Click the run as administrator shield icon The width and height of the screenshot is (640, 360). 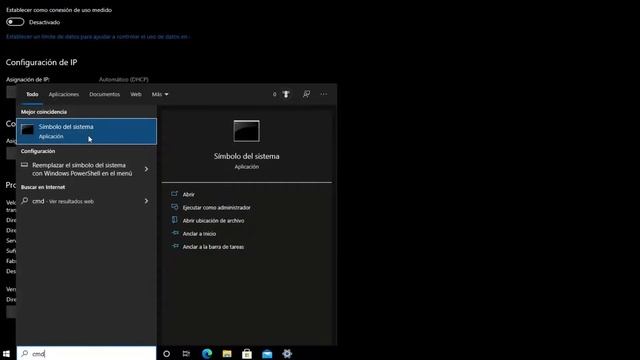(x=175, y=207)
